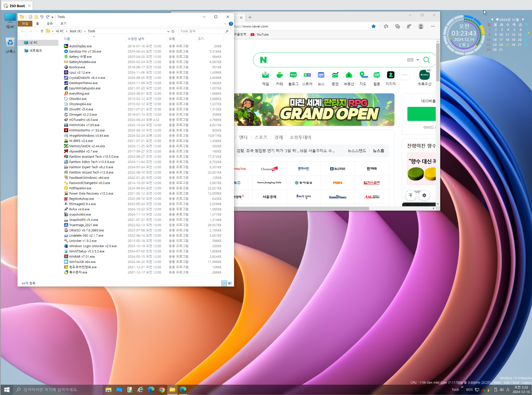
Task: Open the browser collections icon
Action: click(x=398, y=26)
